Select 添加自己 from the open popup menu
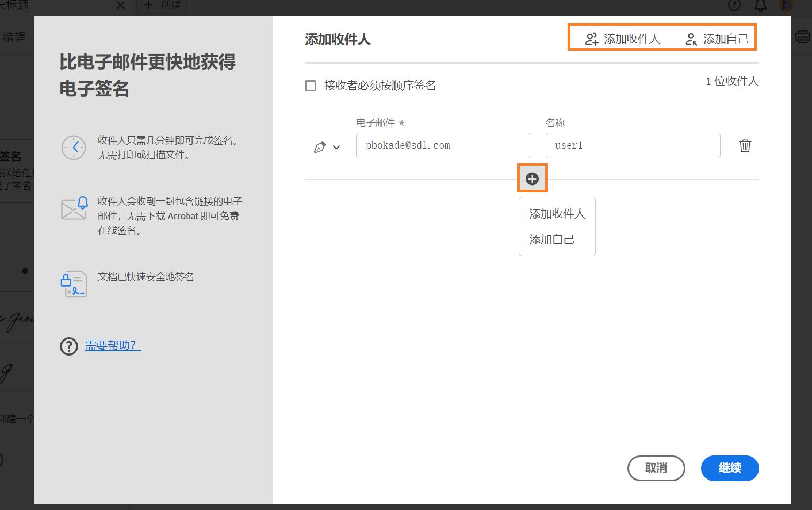The width and height of the screenshot is (812, 510). pyautogui.click(x=551, y=239)
